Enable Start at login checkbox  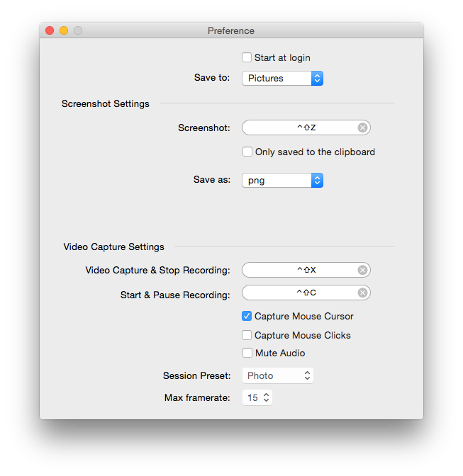click(x=246, y=57)
